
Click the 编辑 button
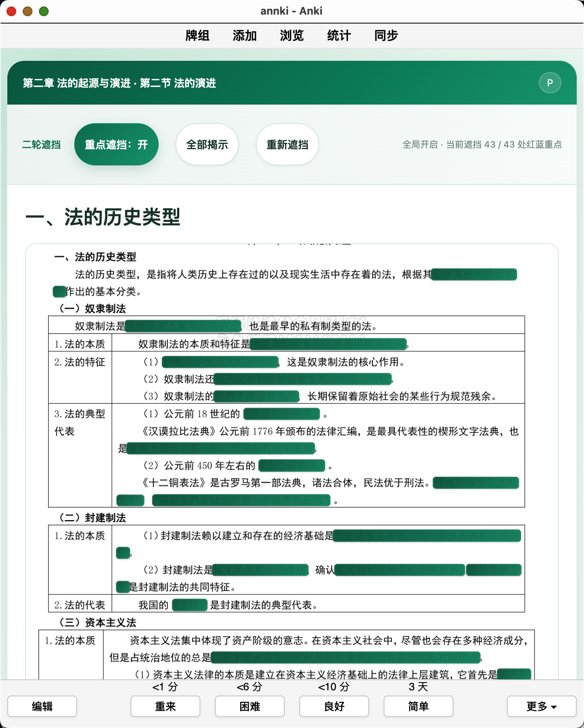pos(42,707)
